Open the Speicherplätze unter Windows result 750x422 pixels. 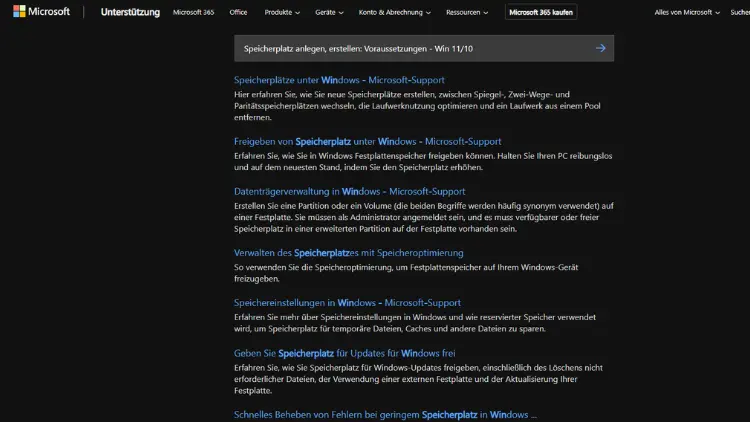click(339, 80)
